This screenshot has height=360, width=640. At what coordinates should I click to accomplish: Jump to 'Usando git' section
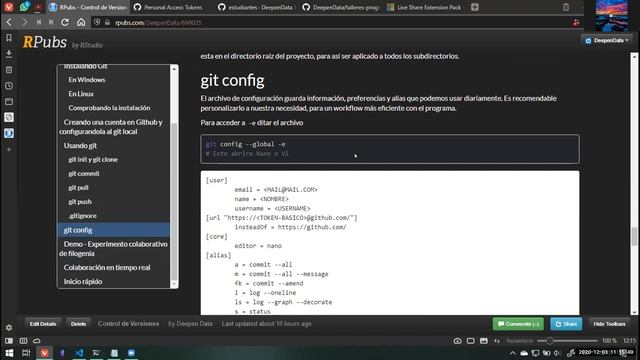[x=80, y=146]
